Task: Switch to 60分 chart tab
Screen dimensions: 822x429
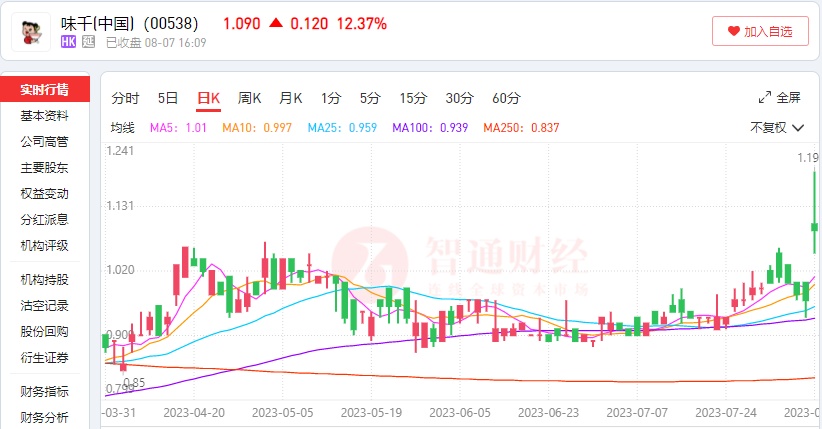Action: click(x=506, y=98)
